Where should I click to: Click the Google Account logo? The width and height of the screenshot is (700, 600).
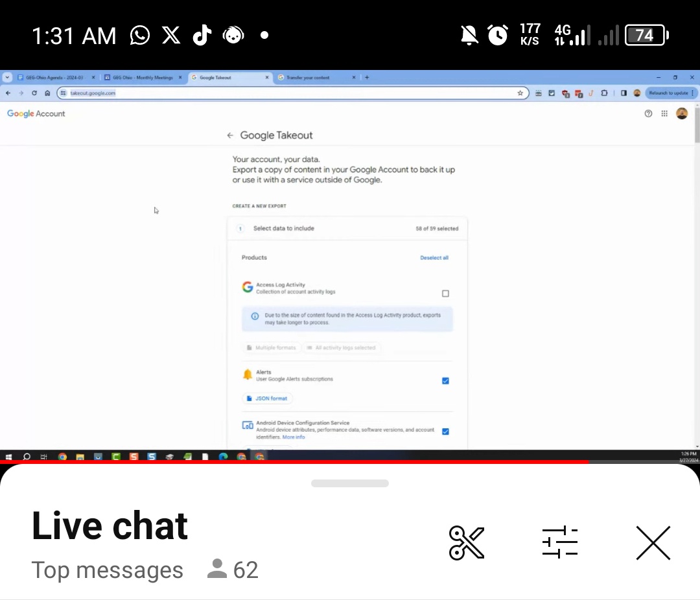click(x=36, y=113)
